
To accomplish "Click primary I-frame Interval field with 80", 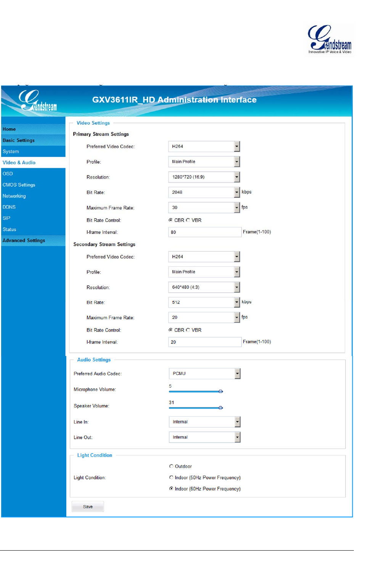I will 205,232.
